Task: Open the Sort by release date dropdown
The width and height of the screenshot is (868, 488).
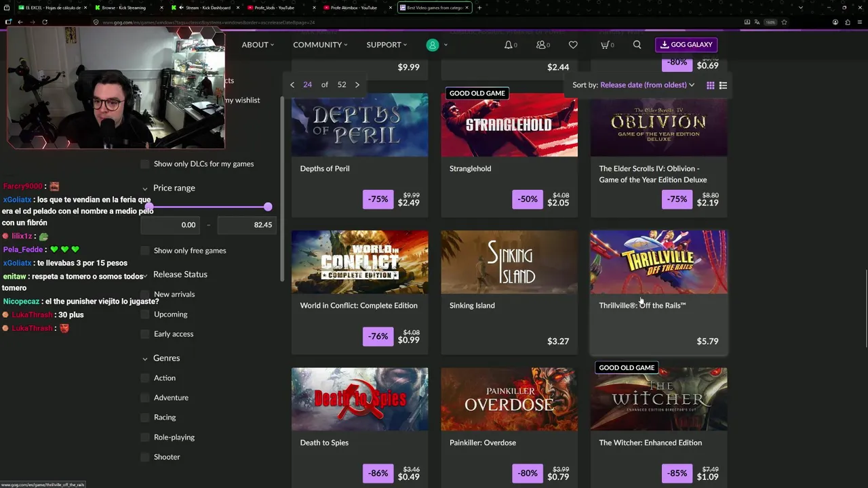Action: click(x=647, y=85)
